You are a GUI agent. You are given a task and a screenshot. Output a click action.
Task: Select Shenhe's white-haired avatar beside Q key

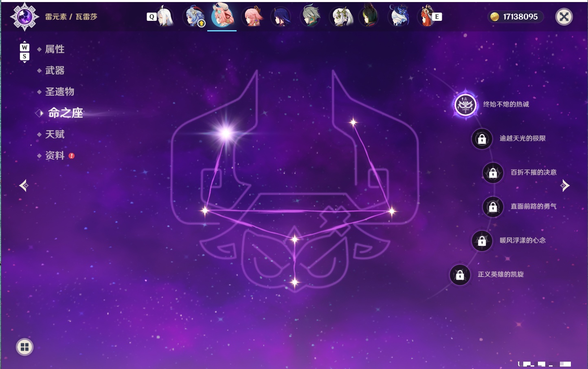[165, 17]
